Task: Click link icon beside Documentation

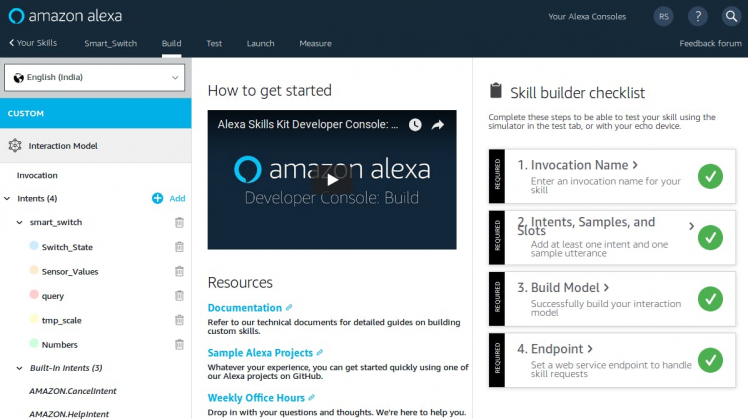Action: [x=289, y=308]
